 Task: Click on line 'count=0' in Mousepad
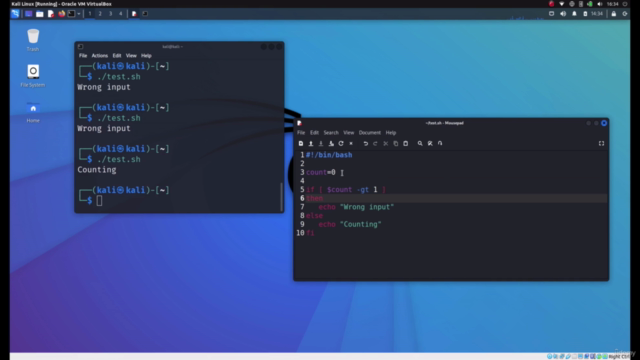[x=321, y=172]
